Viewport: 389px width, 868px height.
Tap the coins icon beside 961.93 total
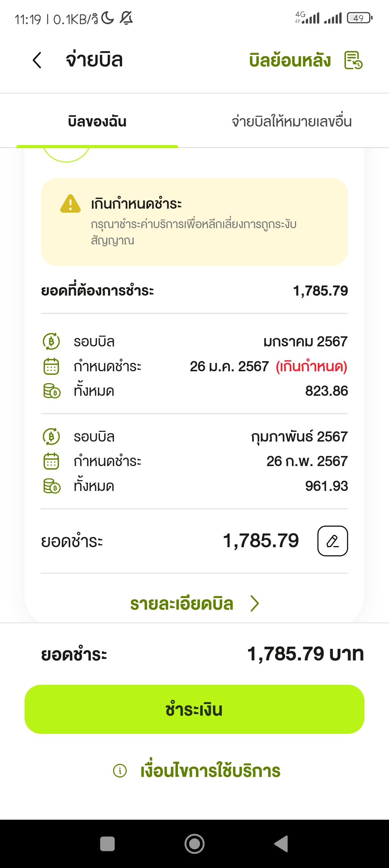(x=52, y=486)
